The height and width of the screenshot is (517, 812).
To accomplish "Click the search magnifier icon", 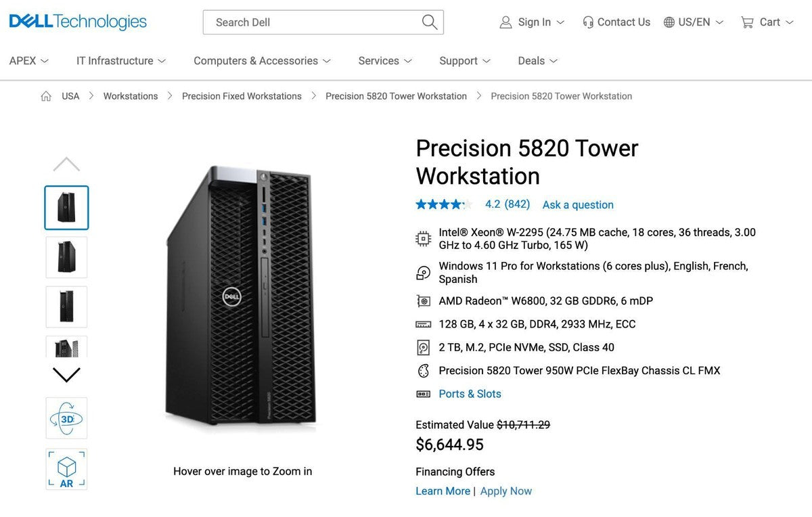I will pyautogui.click(x=429, y=22).
